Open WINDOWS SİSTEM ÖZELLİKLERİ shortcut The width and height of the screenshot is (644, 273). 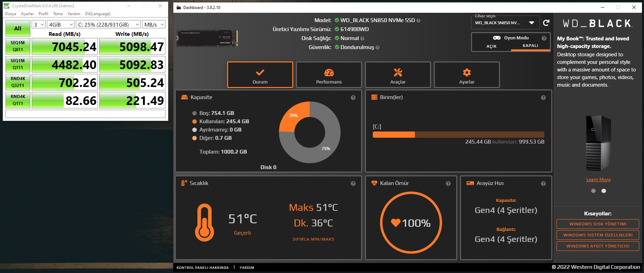pos(598,235)
